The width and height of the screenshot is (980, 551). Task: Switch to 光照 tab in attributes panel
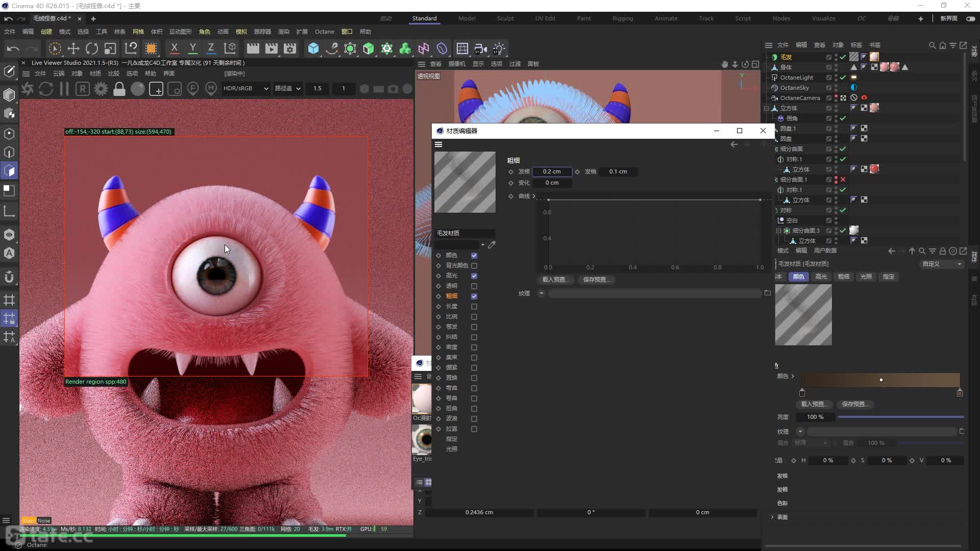(866, 277)
